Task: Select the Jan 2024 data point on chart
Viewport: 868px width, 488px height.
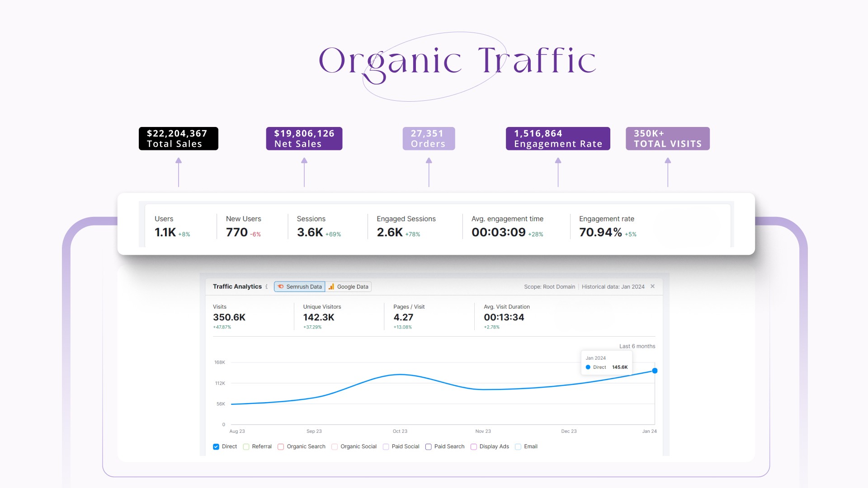Action: click(655, 371)
